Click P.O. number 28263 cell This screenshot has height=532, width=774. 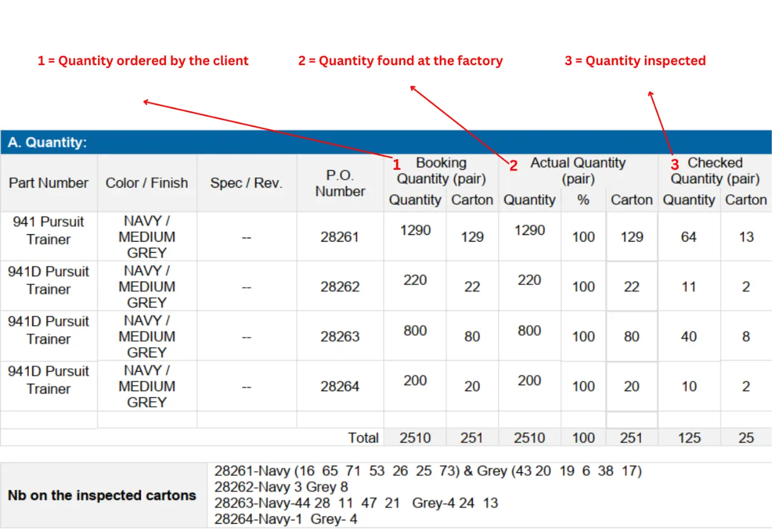pyautogui.click(x=340, y=337)
